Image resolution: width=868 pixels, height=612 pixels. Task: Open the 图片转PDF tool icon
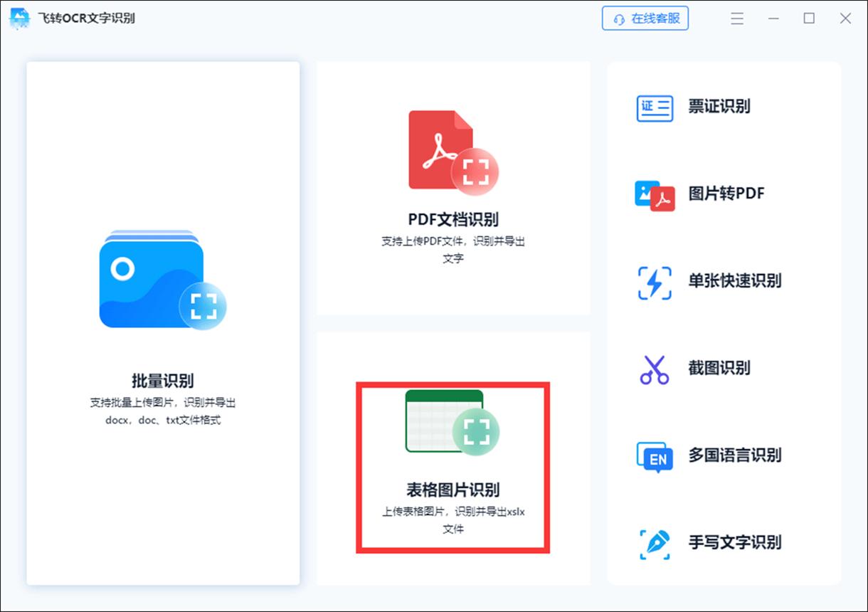(x=653, y=194)
